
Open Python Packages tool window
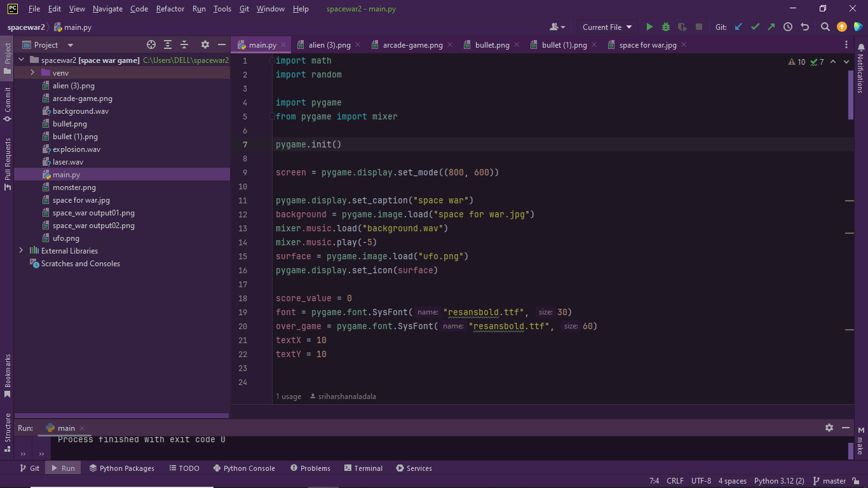pos(122,468)
